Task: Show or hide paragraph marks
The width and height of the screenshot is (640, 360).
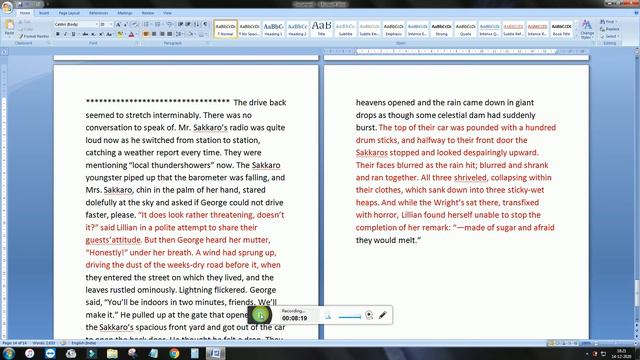Action: pos(205,24)
